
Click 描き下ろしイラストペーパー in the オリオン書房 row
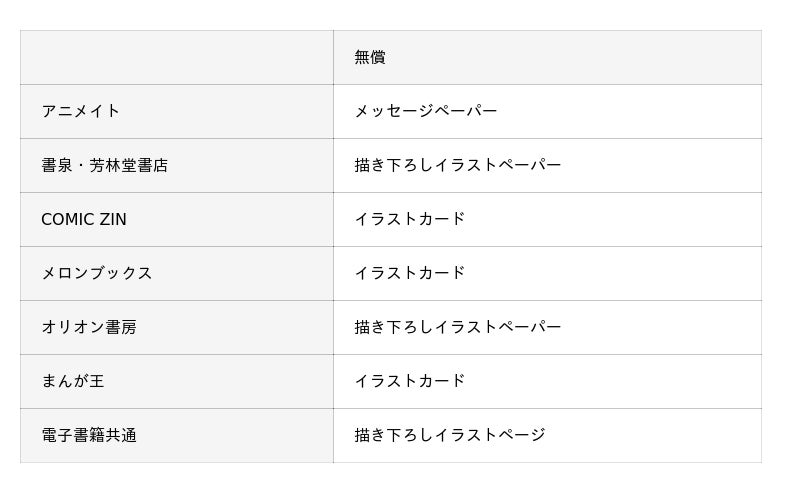click(x=458, y=328)
